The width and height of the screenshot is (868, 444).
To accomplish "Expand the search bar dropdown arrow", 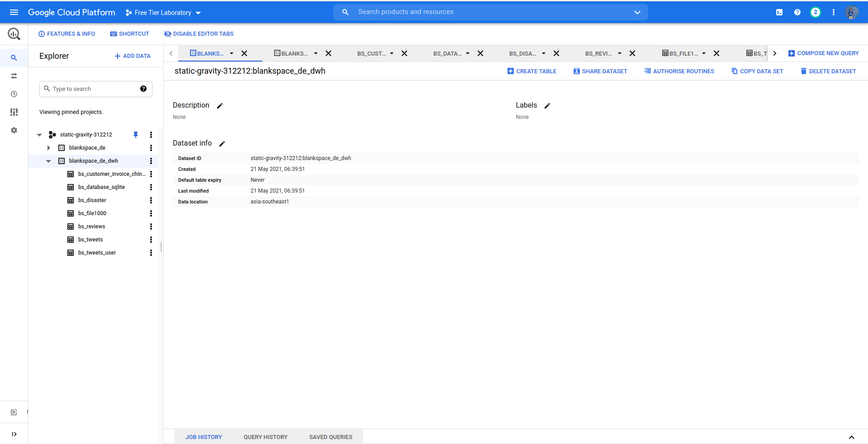I will pyautogui.click(x=637, y=12).
